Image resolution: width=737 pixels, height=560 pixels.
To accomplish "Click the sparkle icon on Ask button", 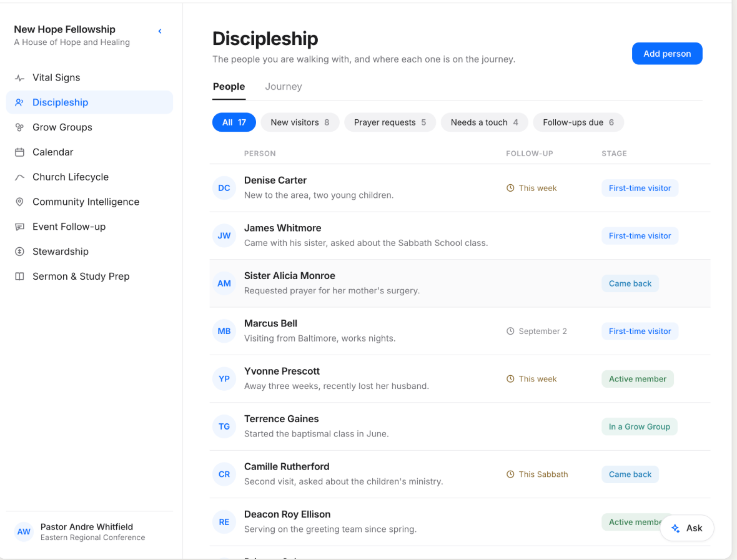I will (675, 528).
